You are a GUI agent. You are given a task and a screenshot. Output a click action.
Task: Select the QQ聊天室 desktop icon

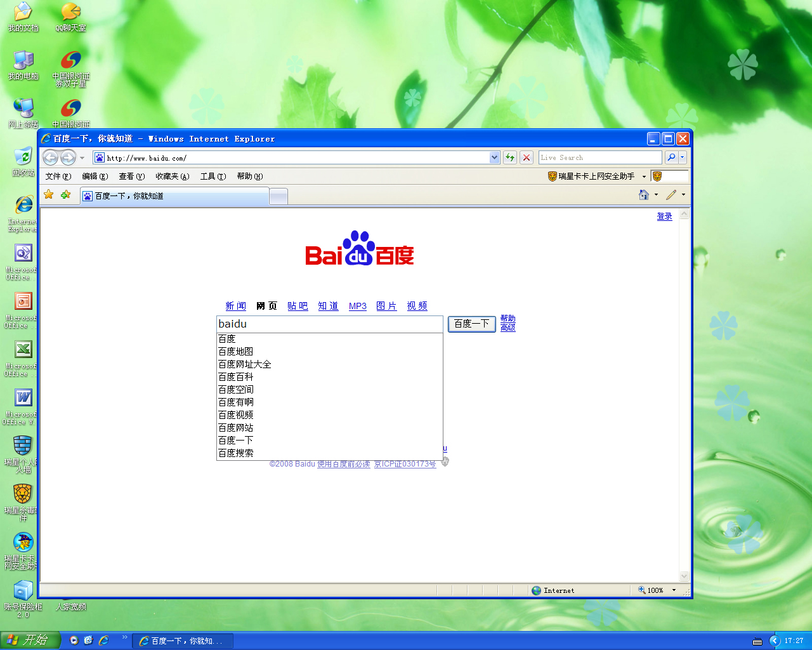click(x=70, y=17)
